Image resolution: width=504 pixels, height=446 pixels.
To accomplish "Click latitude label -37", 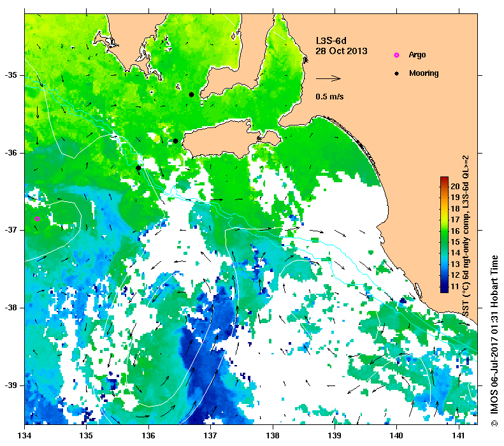I will (x=11, y=230).
